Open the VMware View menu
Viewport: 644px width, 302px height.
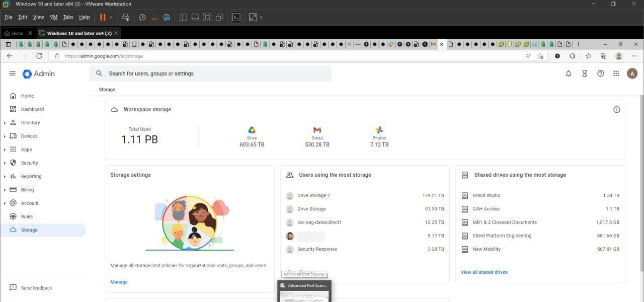pyautogui.click(x=38, y=17)
